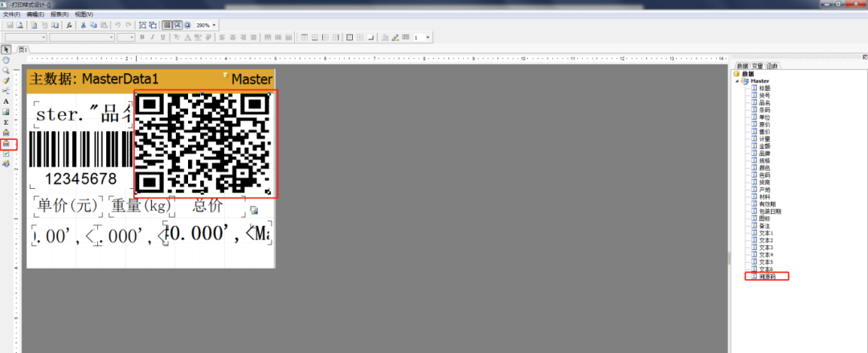The height and width of the screenshot is (353, 868).
Task: Click the Fill Color bucket icon
Action: (x=385, y=38)
